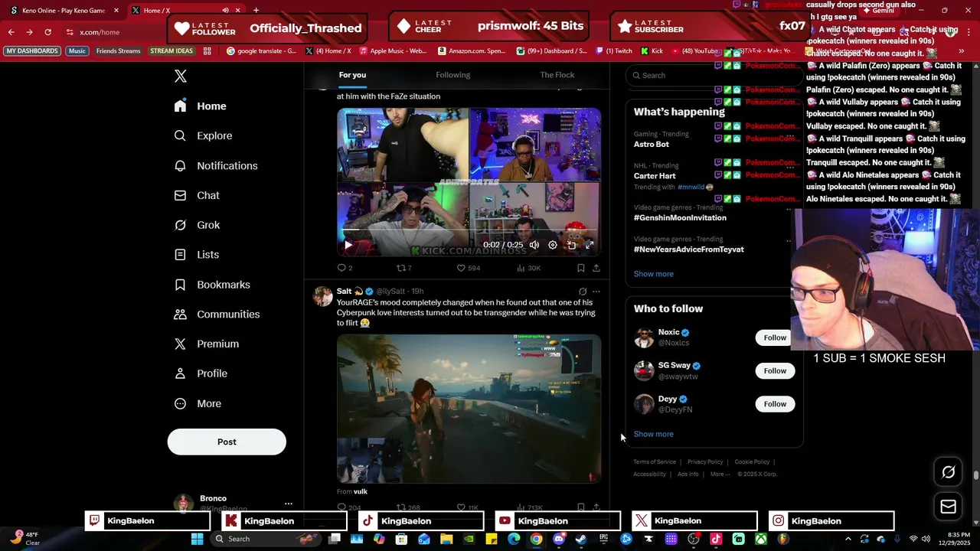This screenshot has width=980, height=551.
Task: Follow Deyy
Action: point(775,403)
